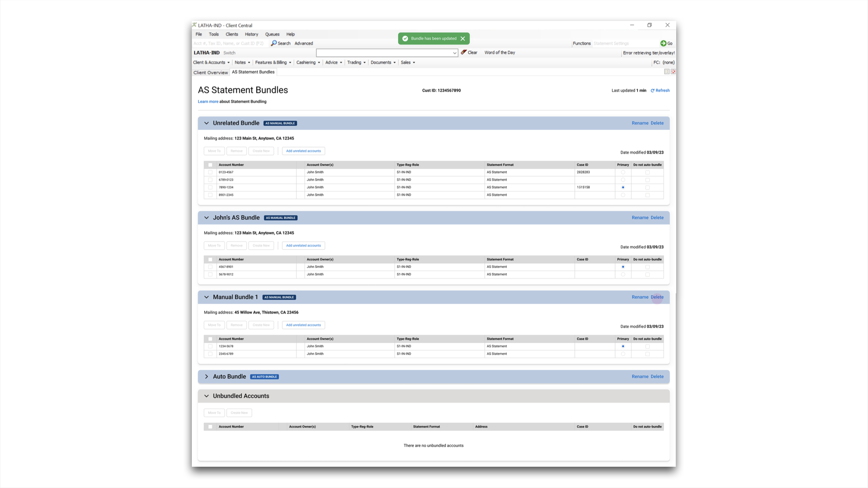Switch to the Client Overview tab
The width and height of the screenshot is (868, 488).
(210, 72)
